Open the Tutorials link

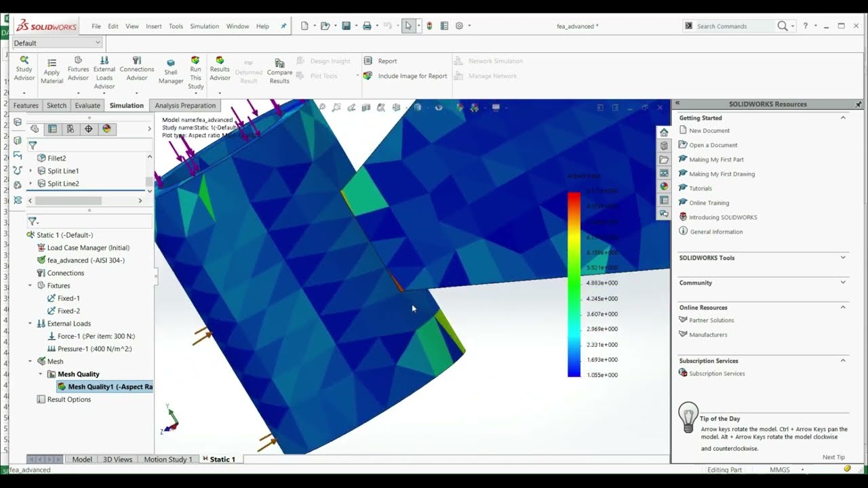click(701, 188)
